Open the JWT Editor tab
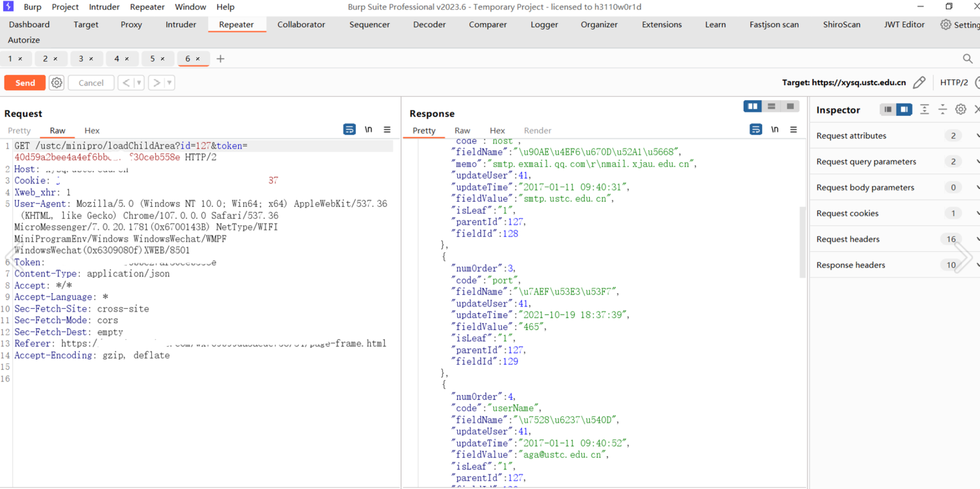The height and width of the screenshot is (489, 980). (904, 25)
